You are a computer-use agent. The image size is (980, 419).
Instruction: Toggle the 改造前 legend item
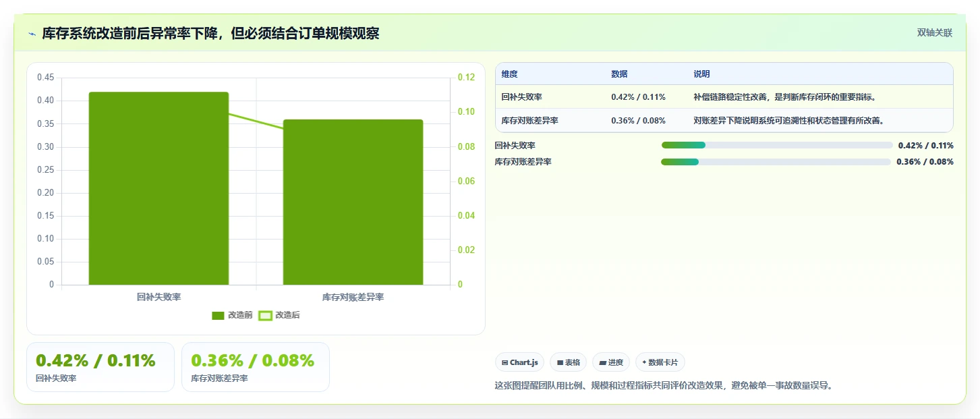tap(232, 315)
